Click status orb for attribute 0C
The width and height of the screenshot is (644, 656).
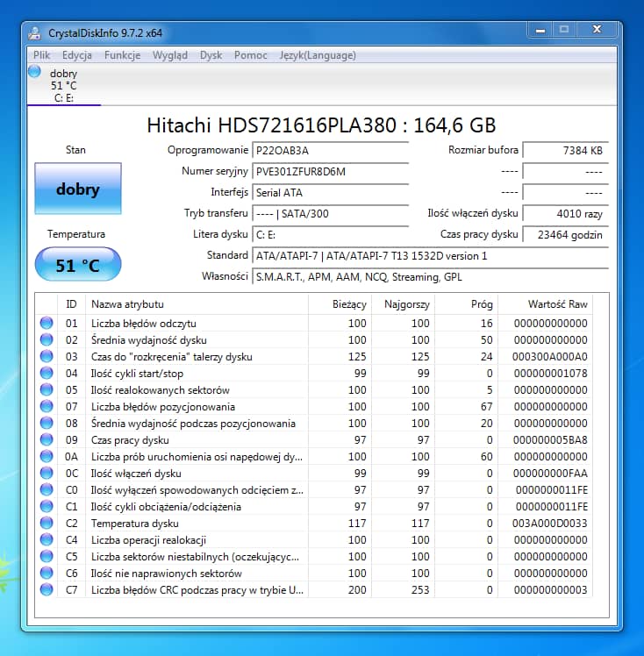point(46,474)
